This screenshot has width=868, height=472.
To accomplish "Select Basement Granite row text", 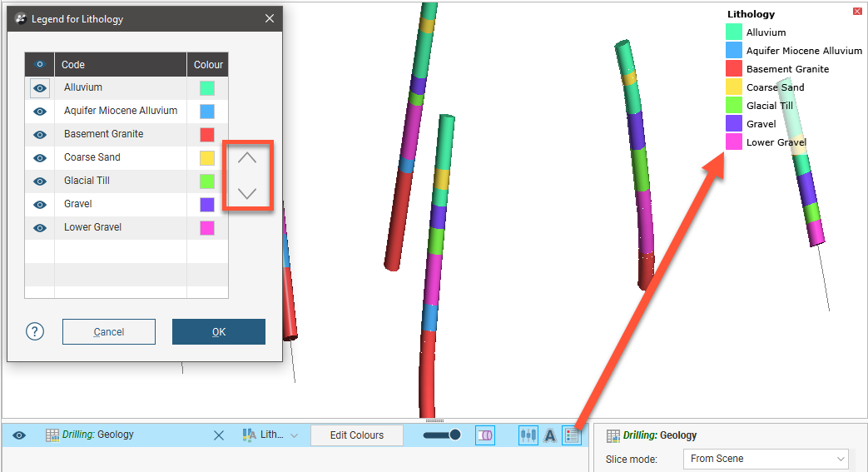I will coord(103,134).
